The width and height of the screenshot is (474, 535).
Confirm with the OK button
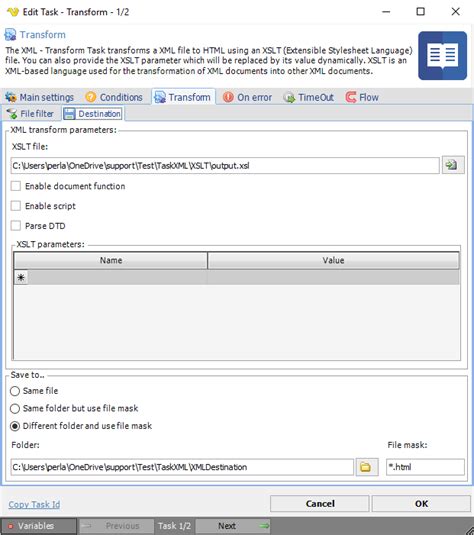[x=421, y=504]
